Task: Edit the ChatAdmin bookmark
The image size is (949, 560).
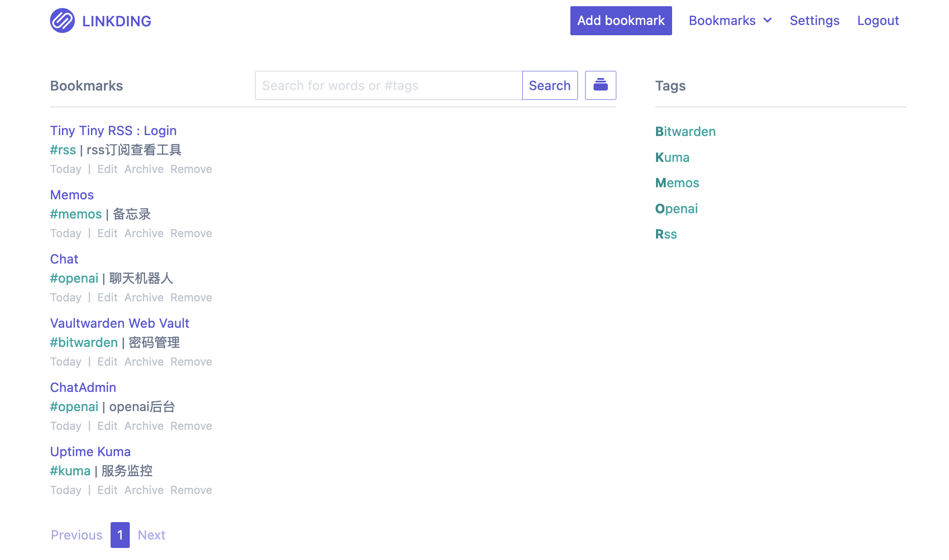Action: [x=107, y=426]
